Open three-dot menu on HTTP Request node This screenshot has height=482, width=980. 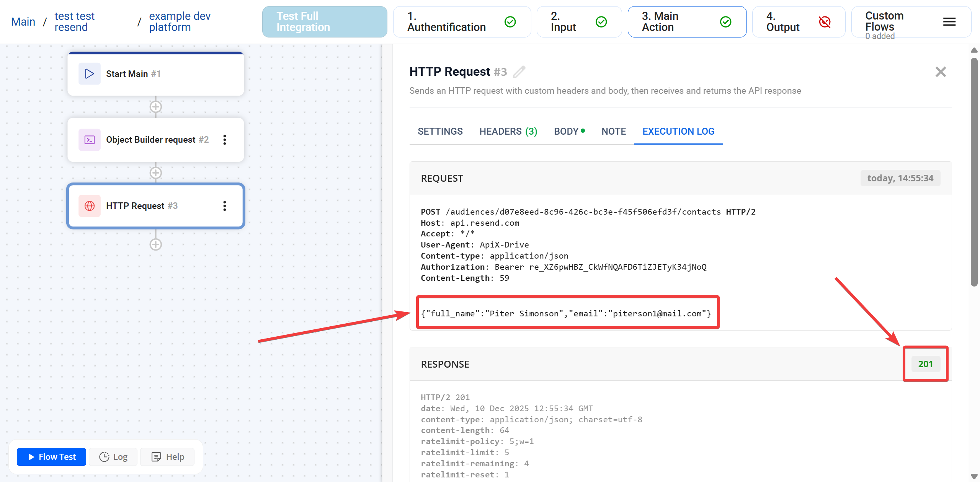pyautogui.click(x=225, y=206)
